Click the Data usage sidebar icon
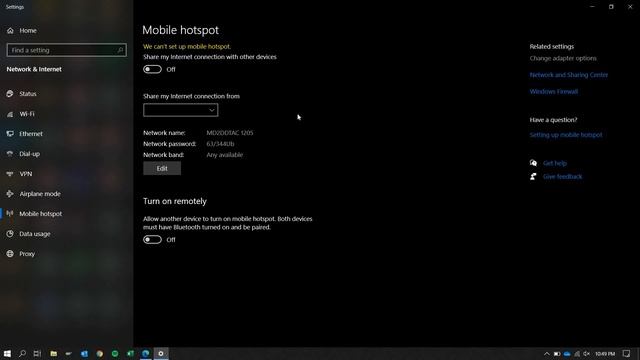 [x=10, y=233]
